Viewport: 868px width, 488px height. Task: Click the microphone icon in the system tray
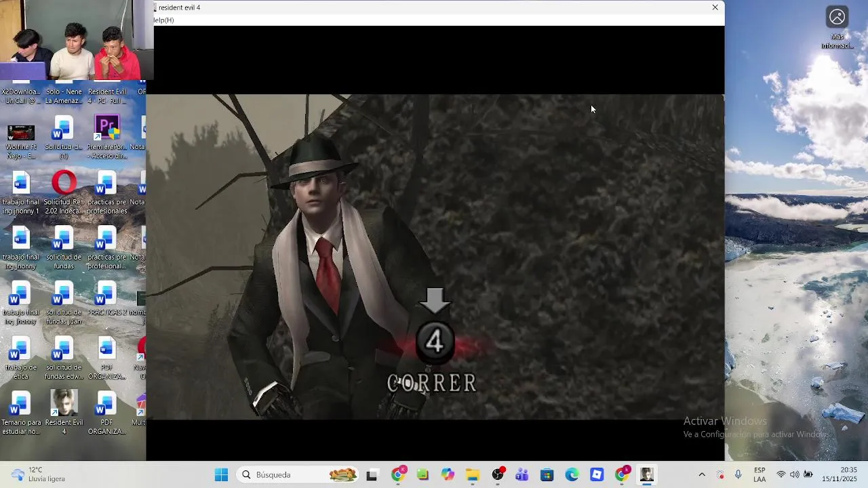738,475
